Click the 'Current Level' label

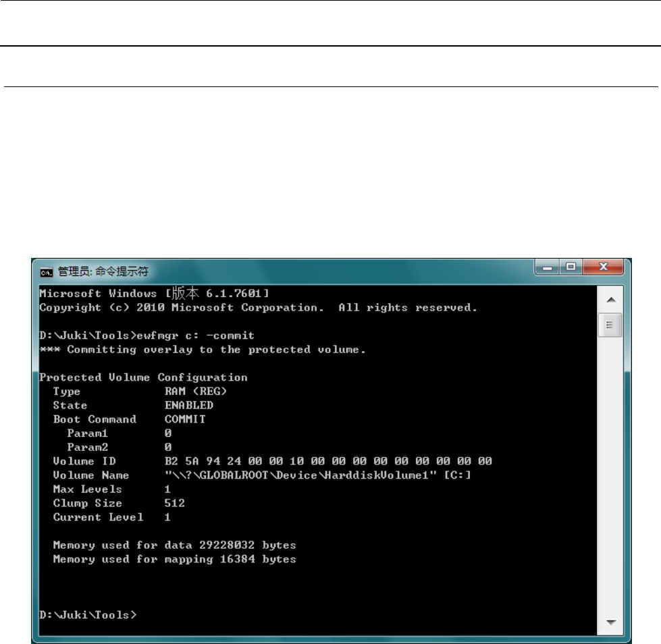[x=98, y=517]
